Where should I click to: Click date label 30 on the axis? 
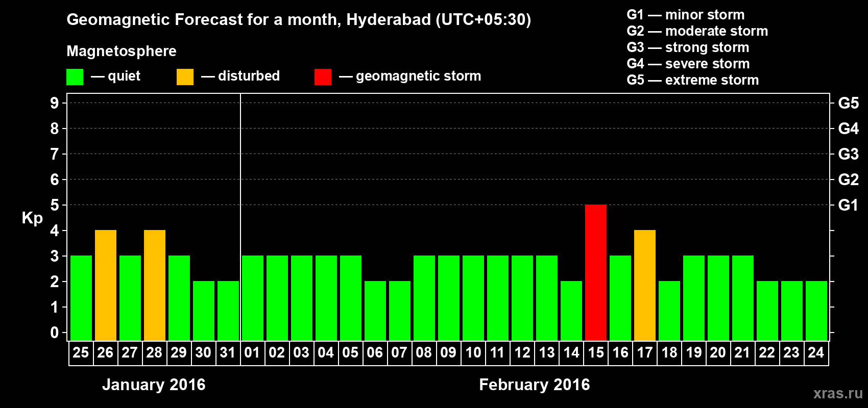[x=203, y=353]
